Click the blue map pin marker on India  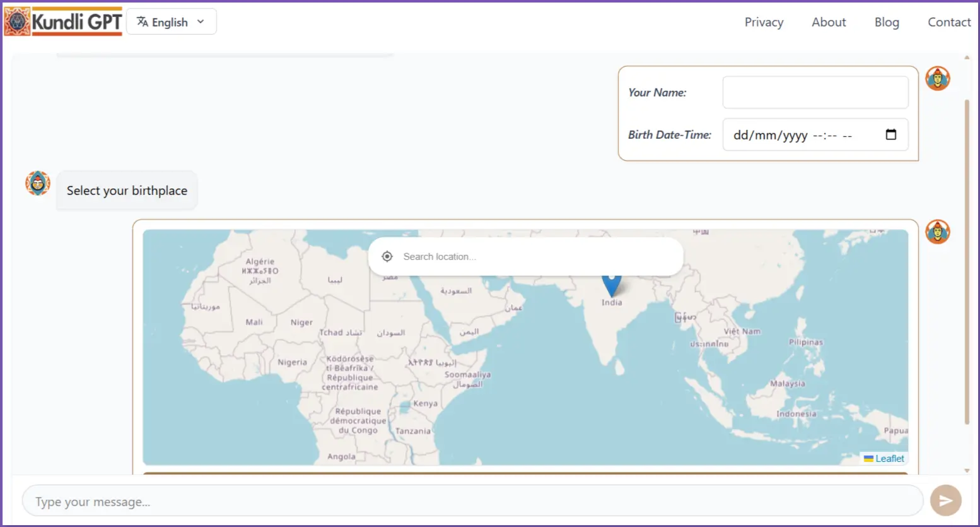tap(611, 284)
